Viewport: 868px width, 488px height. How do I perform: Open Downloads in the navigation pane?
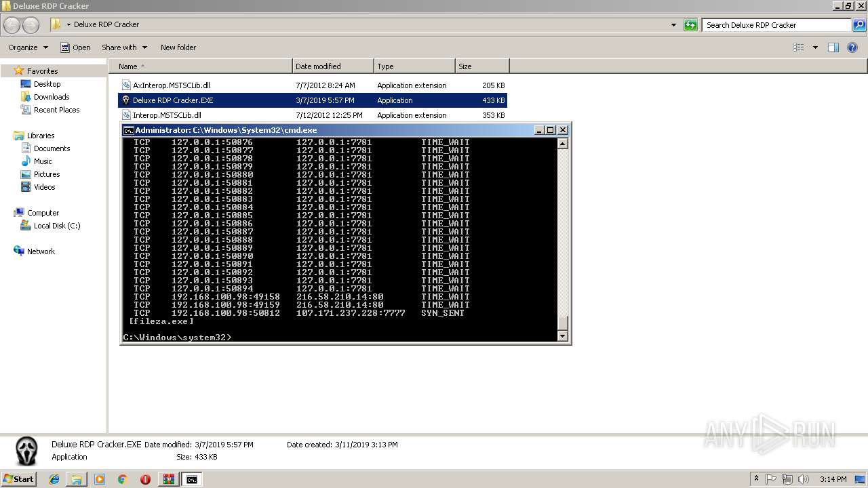coord(52,97)
